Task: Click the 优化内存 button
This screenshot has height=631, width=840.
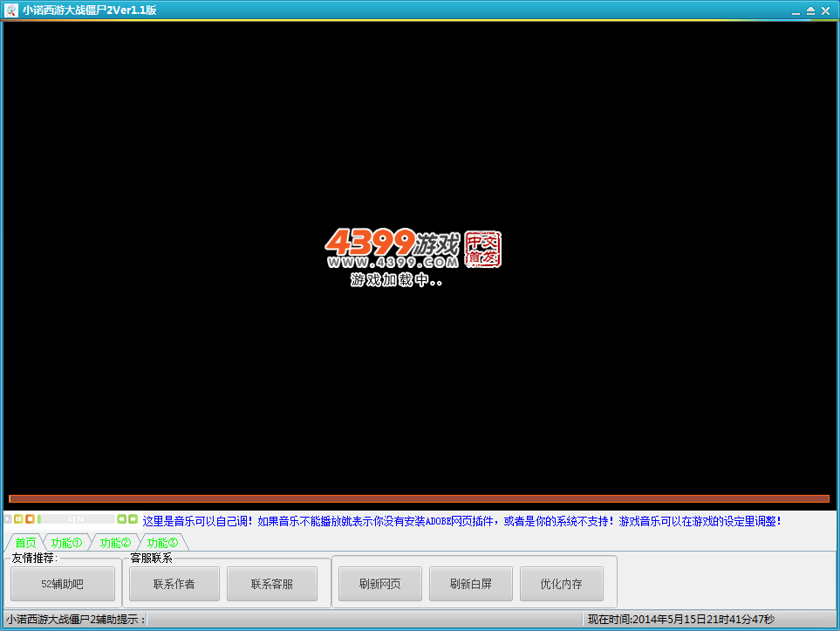Action: [562, 584]
